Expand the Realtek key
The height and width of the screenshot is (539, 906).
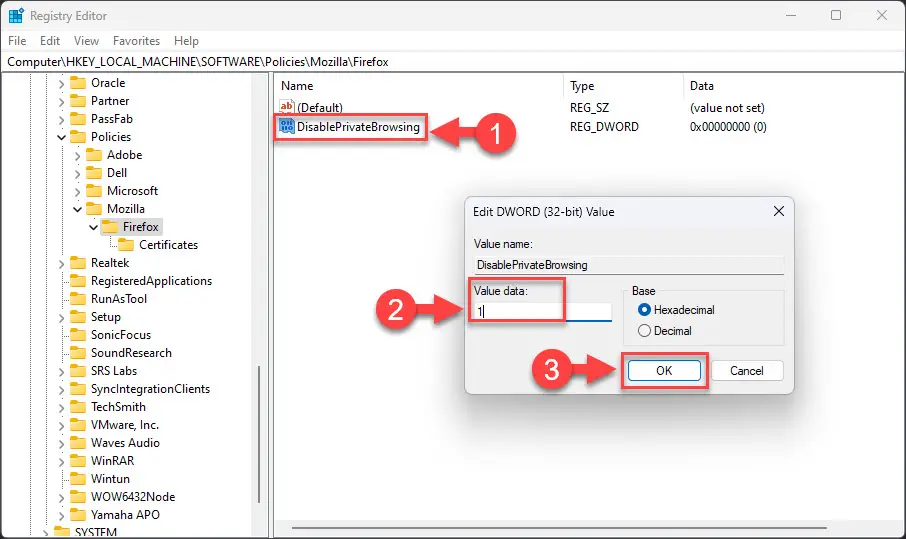click(61, 264)
